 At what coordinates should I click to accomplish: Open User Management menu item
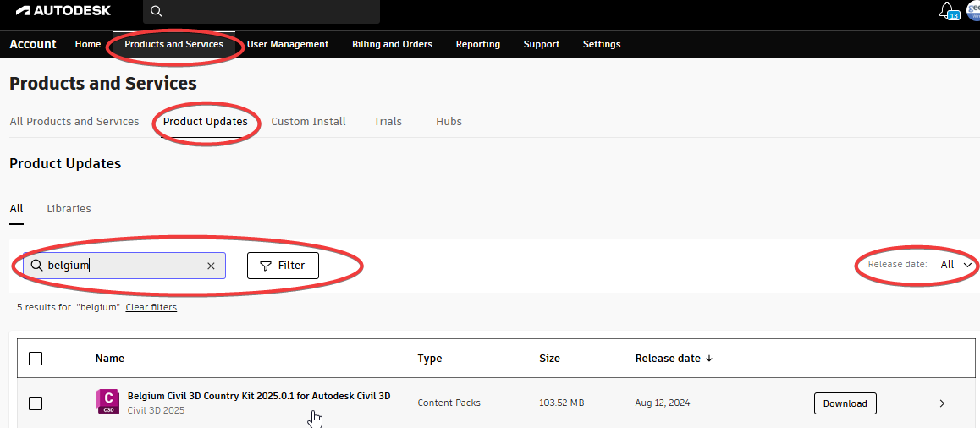[288, 44]
